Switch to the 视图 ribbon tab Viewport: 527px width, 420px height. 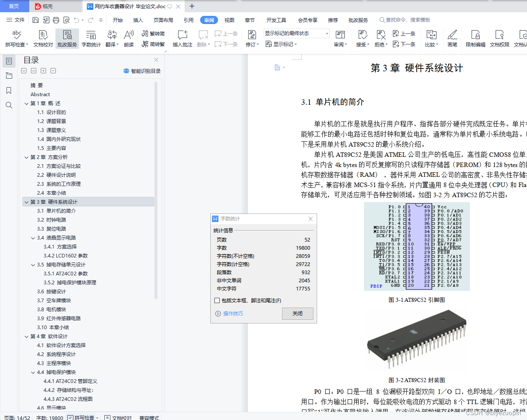coord(229,20)
